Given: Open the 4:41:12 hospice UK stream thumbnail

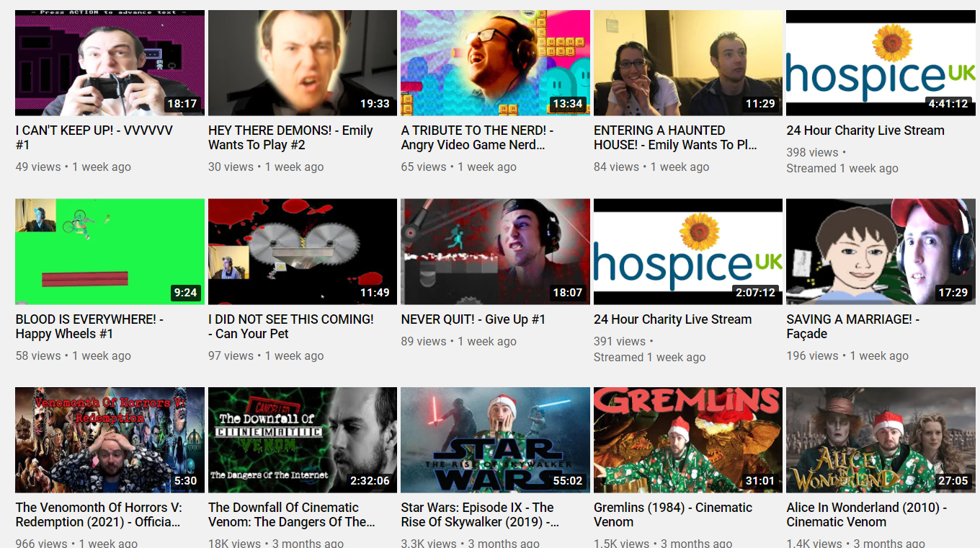Looking at the screenshot, I should point(881,63).
